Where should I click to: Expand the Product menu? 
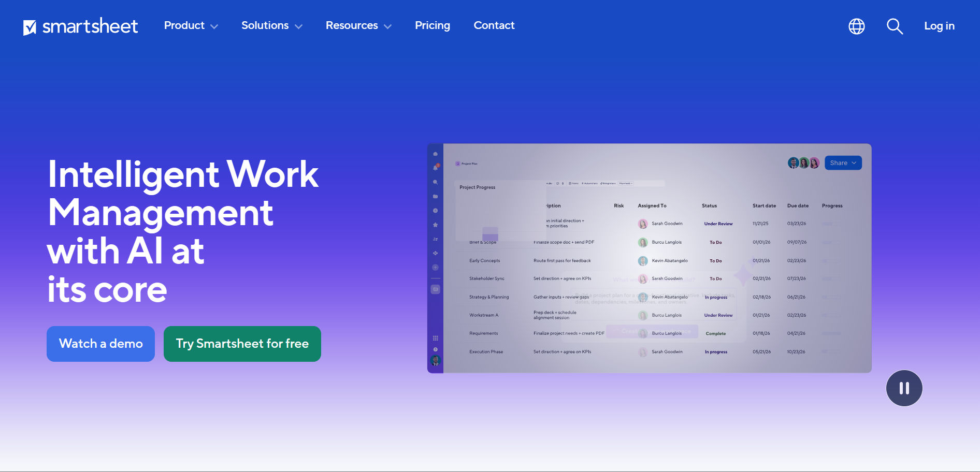(191, 25)
